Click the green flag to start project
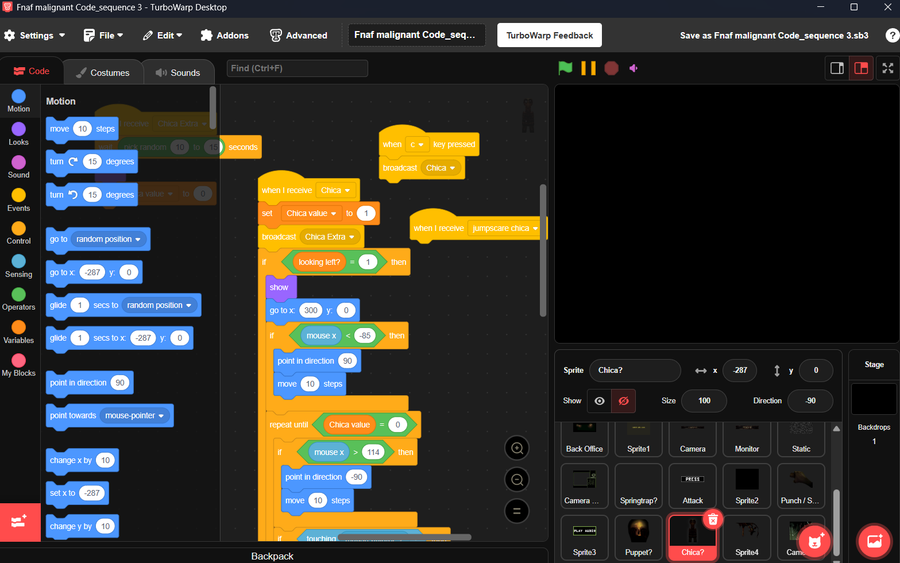The height and width of the screenshot is (563, 900). pos(565,68)
